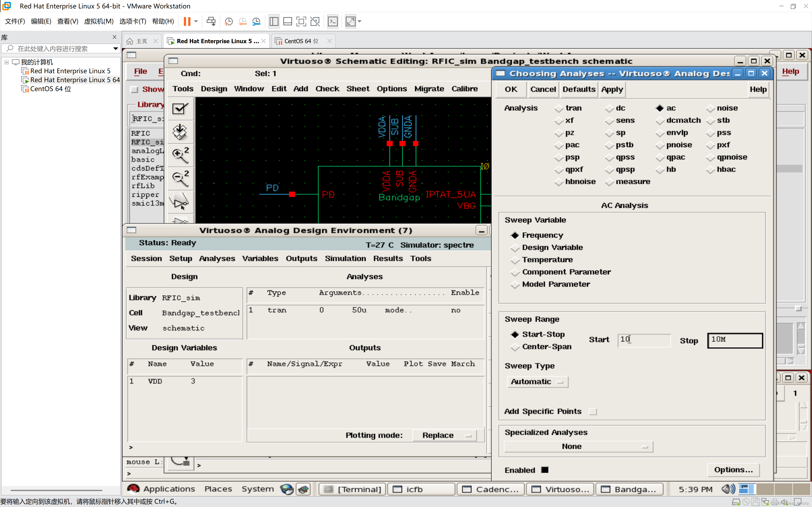Click the Check and Save icon

180,109
